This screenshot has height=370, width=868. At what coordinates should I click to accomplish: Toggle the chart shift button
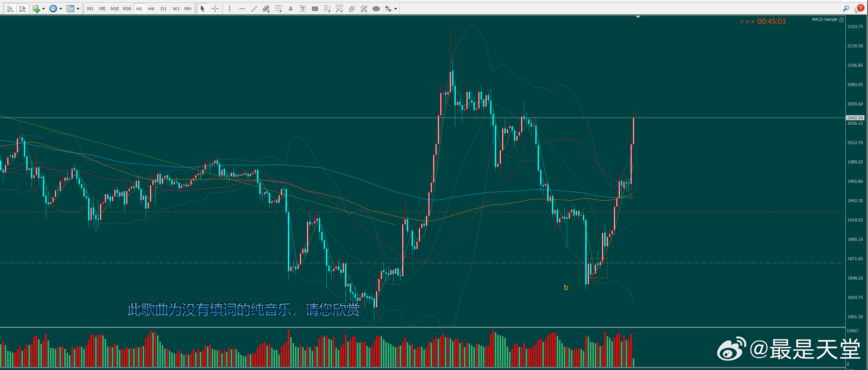click(x=22, y=9)
